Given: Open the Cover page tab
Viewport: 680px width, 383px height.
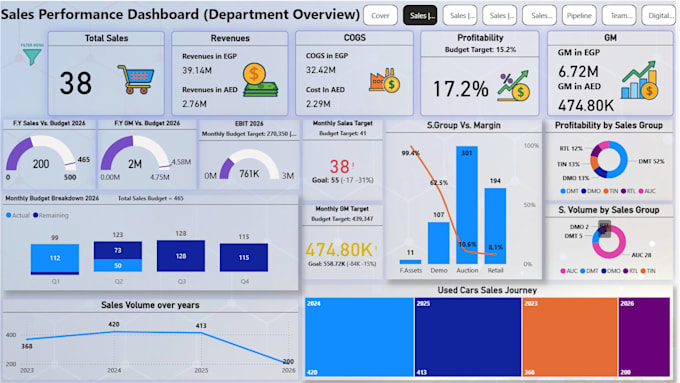Looking at the screenshot, I should (380, 16).
